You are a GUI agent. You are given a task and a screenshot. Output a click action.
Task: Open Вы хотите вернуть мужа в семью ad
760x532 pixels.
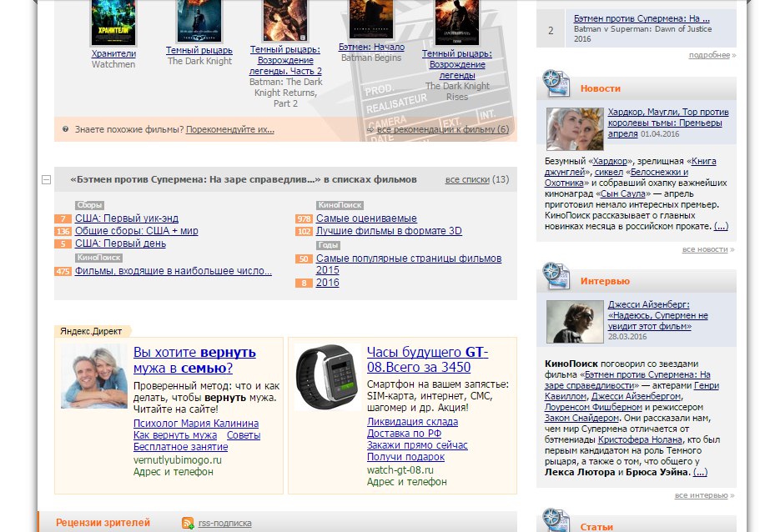(194, 360)
